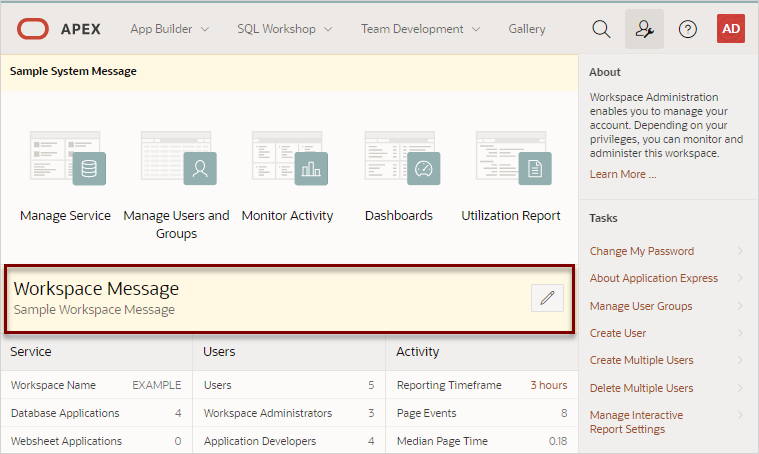Click the Reporting Timeframe row
This screenshot has width=759, height=454.
(x=482, y=385)
